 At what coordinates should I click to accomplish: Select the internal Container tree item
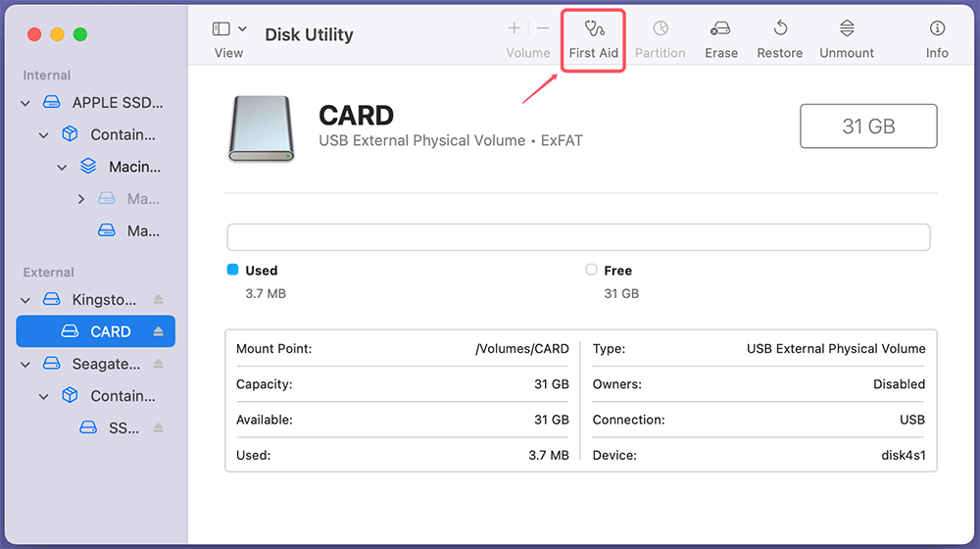tap(122, 135)
